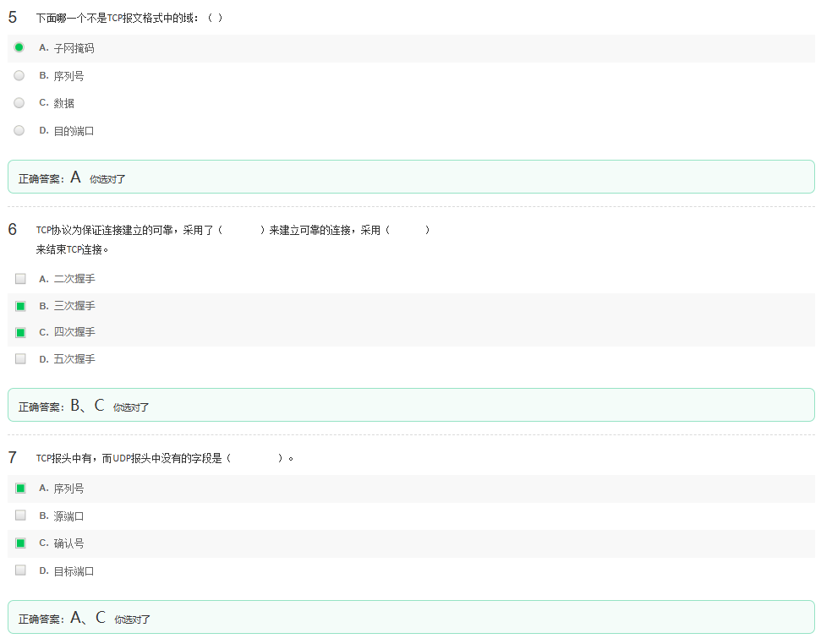821x644 pixels.
Task: Click the 正确答案: A、C result box
Action: pyautogui.click(x=411, y=618)
